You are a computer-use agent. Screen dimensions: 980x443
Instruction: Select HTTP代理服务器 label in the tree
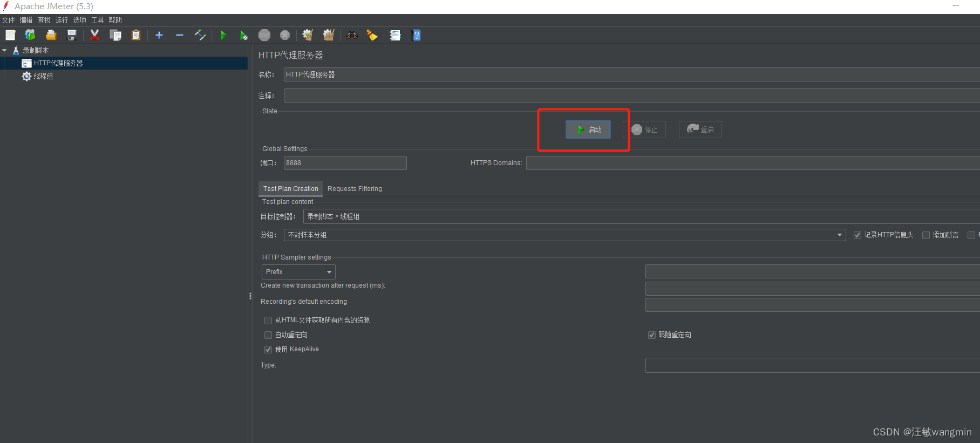[58, 63]
